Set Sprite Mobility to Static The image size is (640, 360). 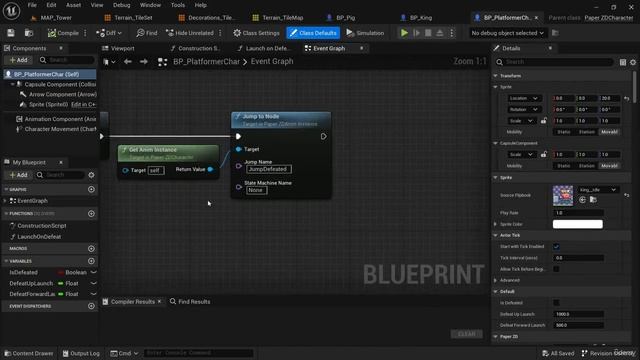pyautogui.click(x=564, y=132)
